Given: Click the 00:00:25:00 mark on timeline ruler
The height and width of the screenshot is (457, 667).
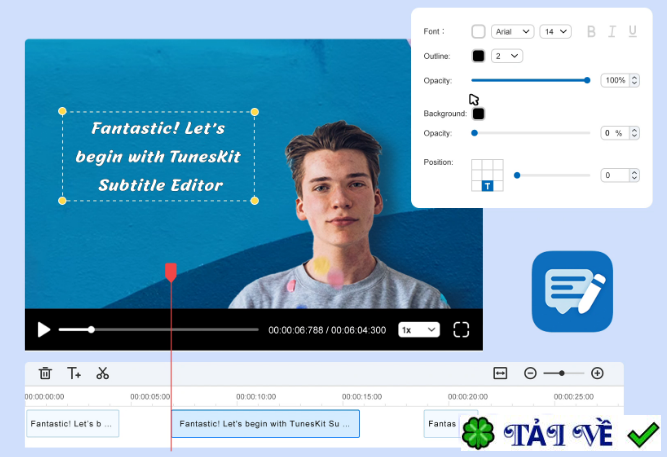Looking at the screenshot, I should click(x=574, y=397).
